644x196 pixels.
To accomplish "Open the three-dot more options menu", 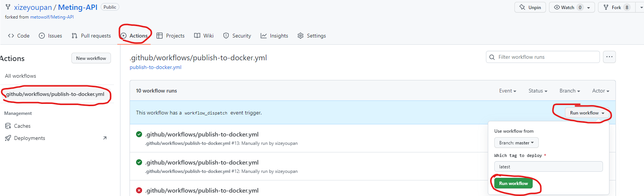I will [x=609, y=57].
